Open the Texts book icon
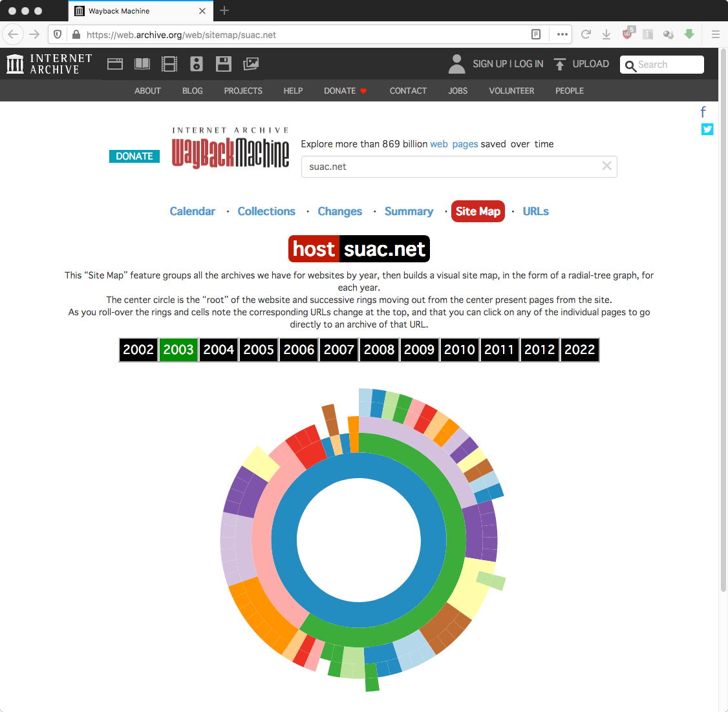This screenshot has height=712, width=728. [142, 64]
